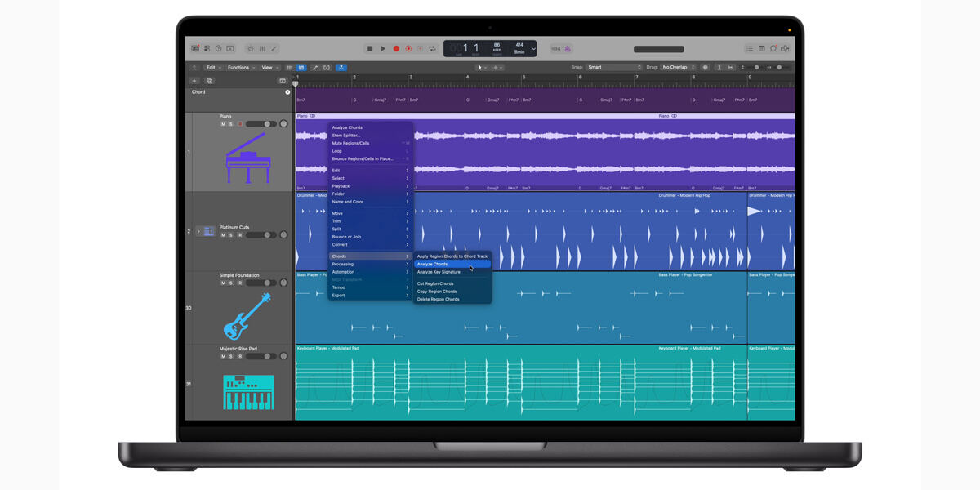
Task: Click the grand piano track icon
Action: [247, 158]
